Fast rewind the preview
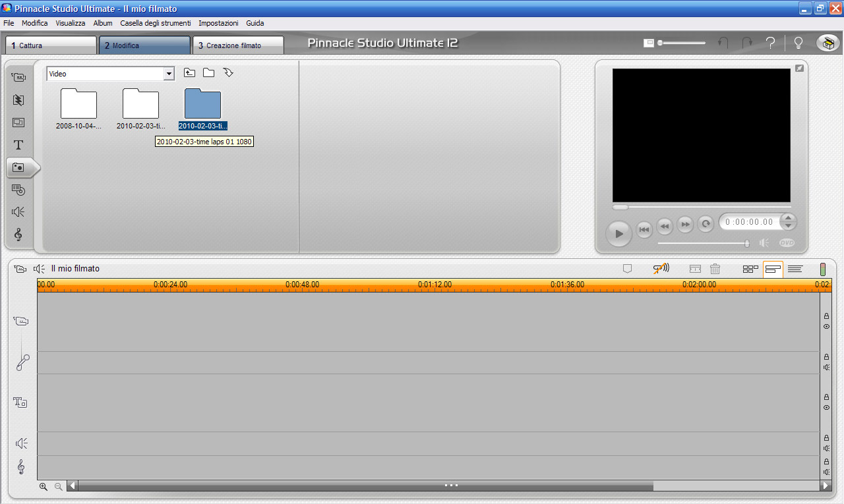Screen dimensions: 844x504 coord(665,226)
